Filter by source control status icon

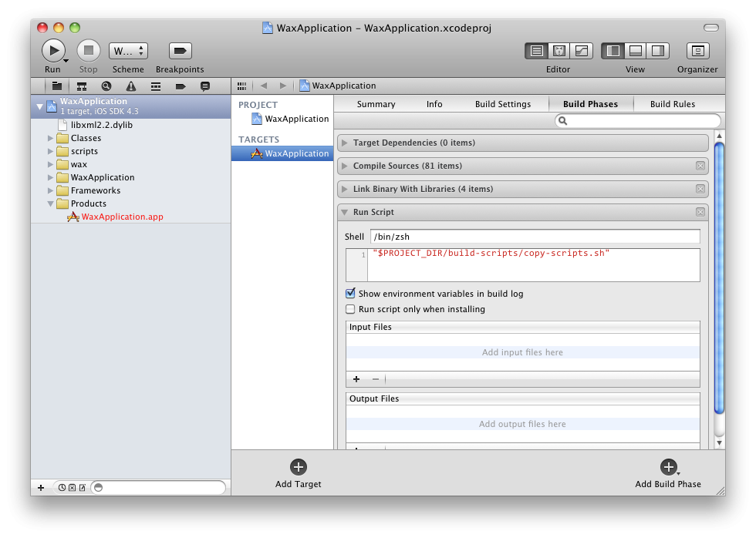coord(72,487)
